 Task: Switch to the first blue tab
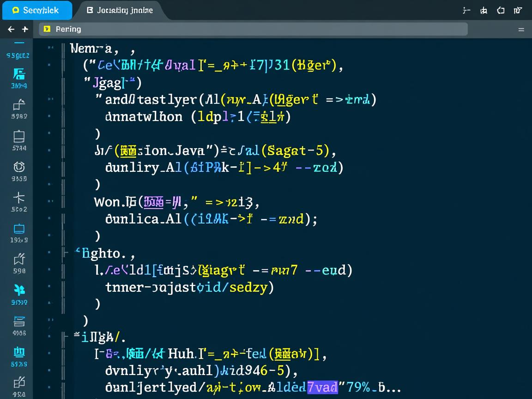click(37, 10)
